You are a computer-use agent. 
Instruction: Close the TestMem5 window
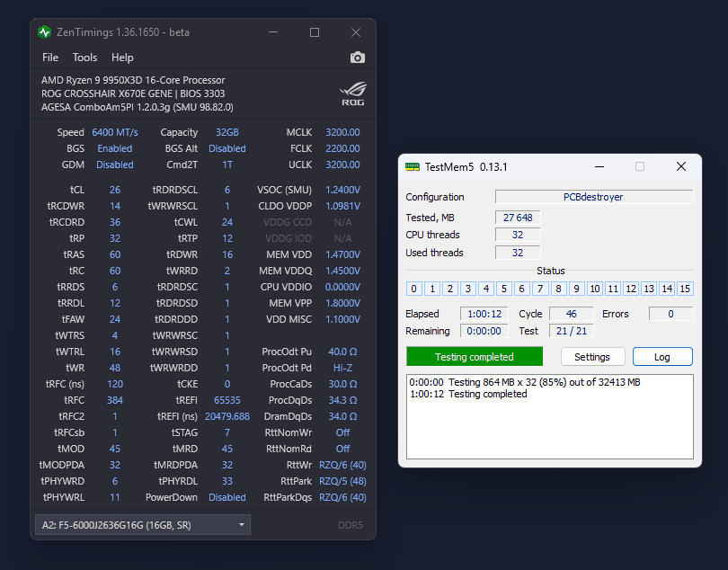[x=681, y=166]
